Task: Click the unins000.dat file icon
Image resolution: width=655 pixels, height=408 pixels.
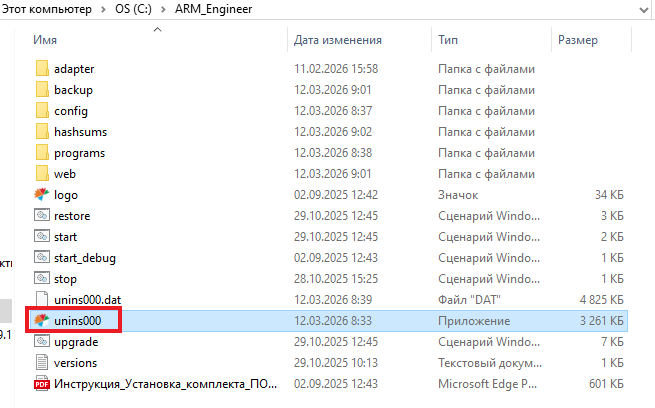Action: pyautogui.click(x=41, y=300)
